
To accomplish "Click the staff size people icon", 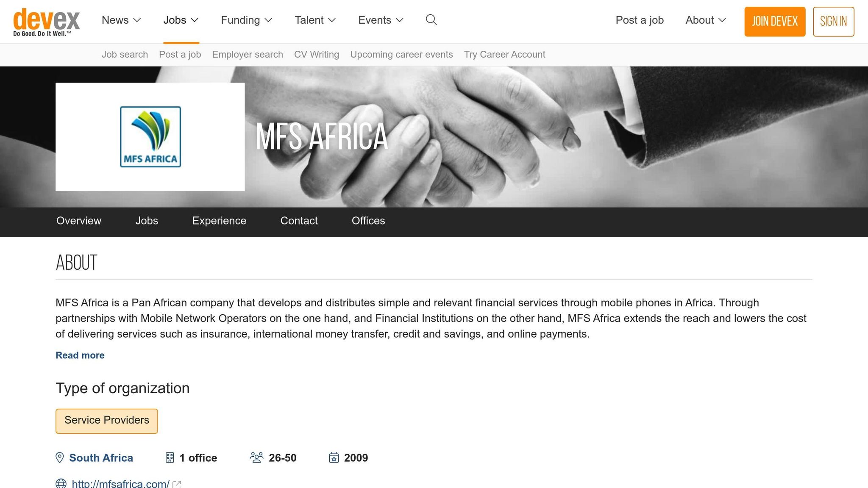I will point(256,457).
